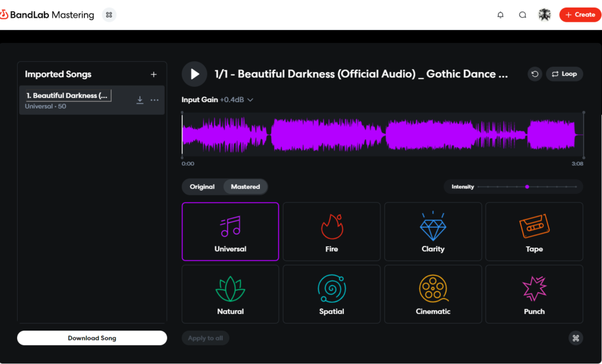Click the 1/1 Beautiful Darkness track title
This screenshot has height=364, width=602.
[361, 74]
